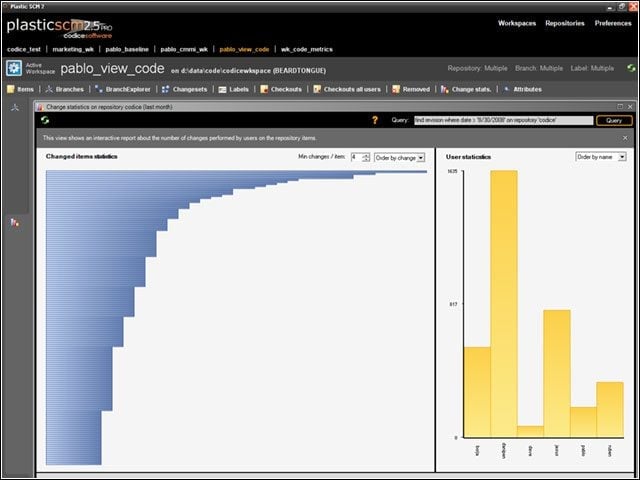The height and width of the screenshot is (480, 640).
Task: Select the change stats icon in left sidebar
Action: [x=15, y=223]
